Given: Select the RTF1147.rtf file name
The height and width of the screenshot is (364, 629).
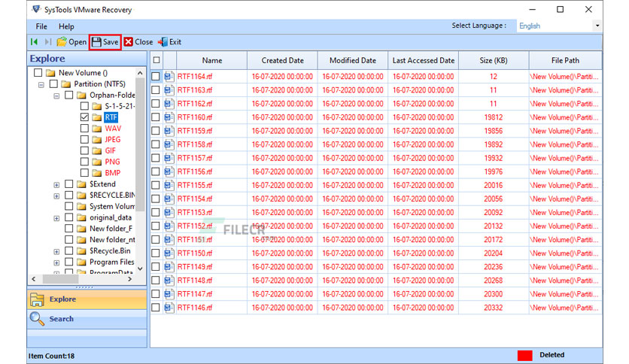Looking at the screenshot, I should click(x=195, y=294).
